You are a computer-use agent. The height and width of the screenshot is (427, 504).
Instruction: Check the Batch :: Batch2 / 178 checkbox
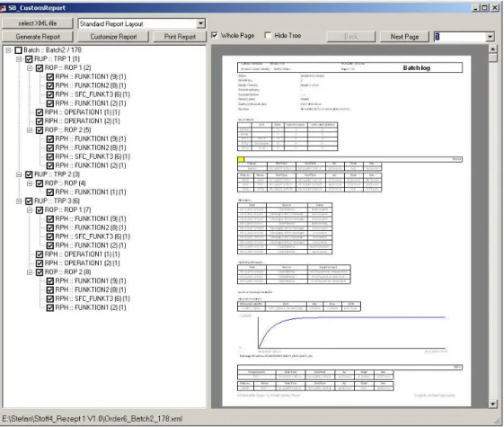[18, 50]
